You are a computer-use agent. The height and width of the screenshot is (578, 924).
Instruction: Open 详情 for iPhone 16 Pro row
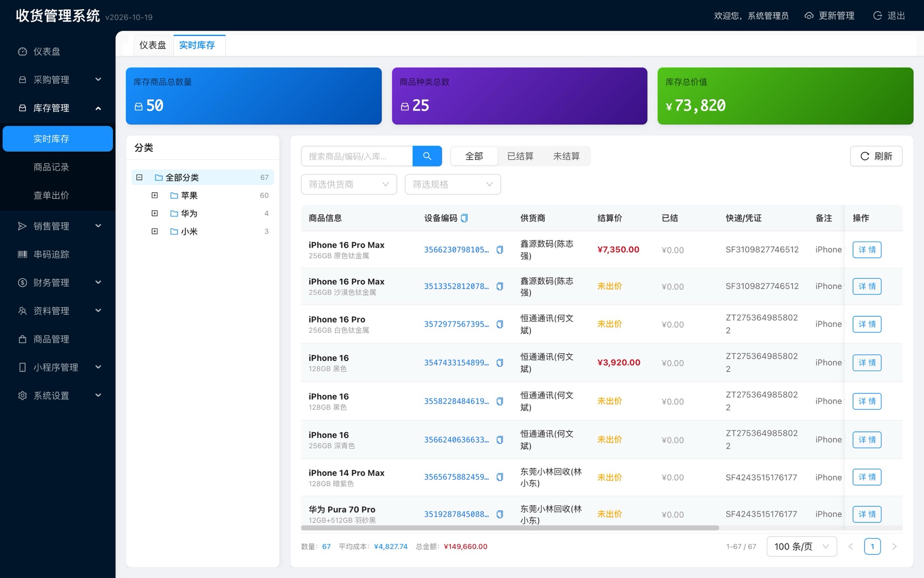click(x=867, y=324)
